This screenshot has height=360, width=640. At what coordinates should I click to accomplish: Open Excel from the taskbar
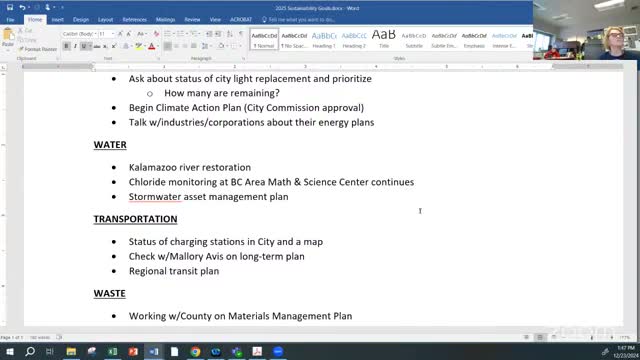tap(113, 351)
